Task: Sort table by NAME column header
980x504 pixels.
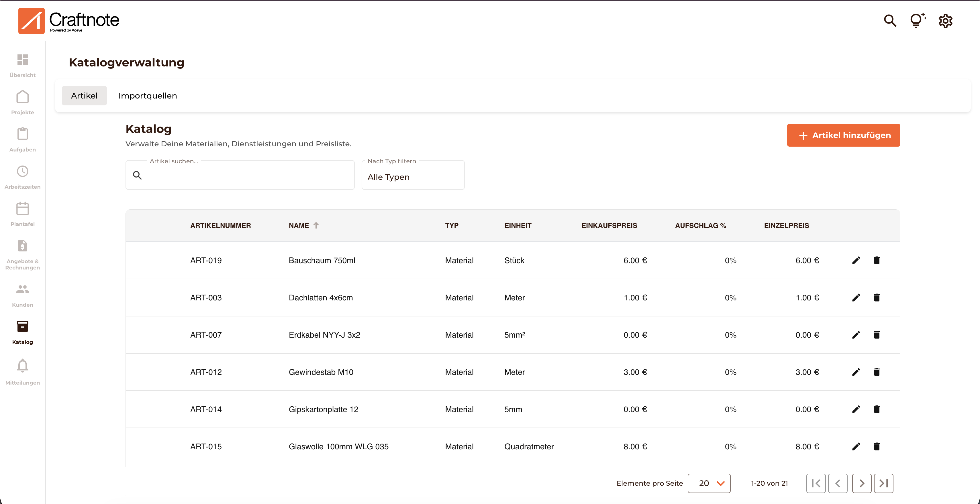Action: [299, 225]
